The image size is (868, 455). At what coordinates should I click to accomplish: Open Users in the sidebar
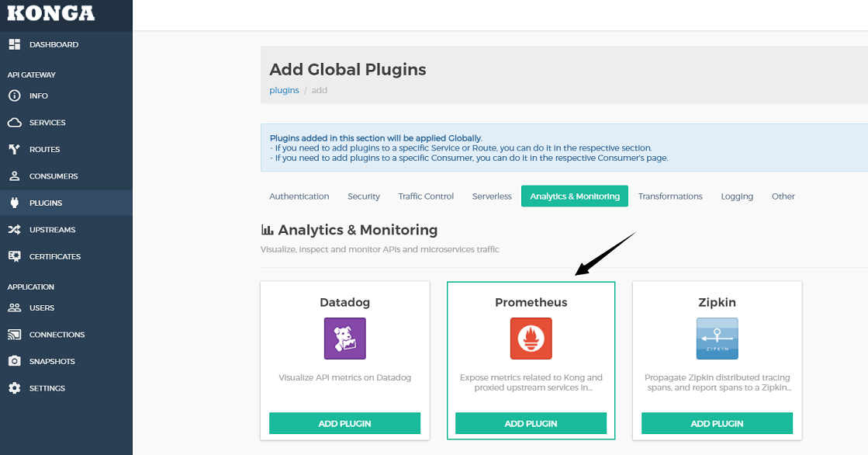pyautogui.click(x=42, y=307)
